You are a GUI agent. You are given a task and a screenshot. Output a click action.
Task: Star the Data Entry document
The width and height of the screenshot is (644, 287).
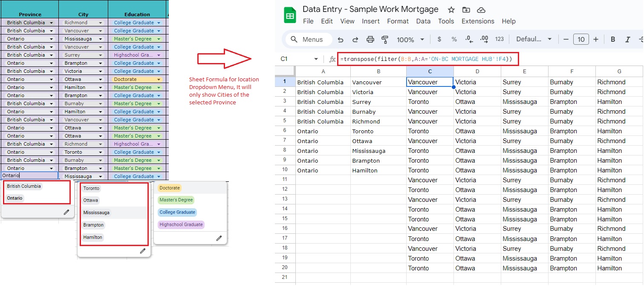(x=451, y=10)
